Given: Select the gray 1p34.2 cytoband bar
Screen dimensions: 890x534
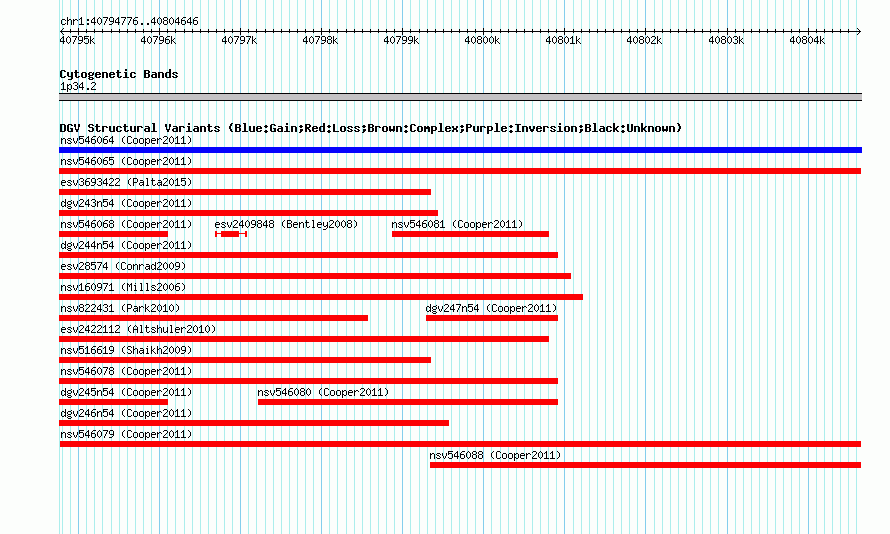Looking at the screenshot, I should 460,97.
